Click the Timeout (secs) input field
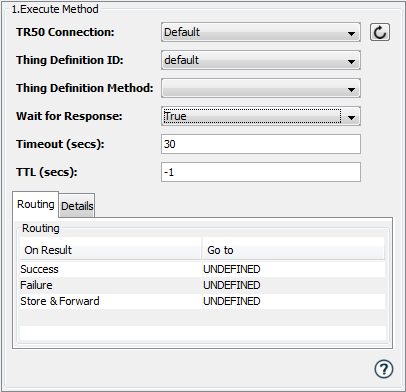 (261, 144)
